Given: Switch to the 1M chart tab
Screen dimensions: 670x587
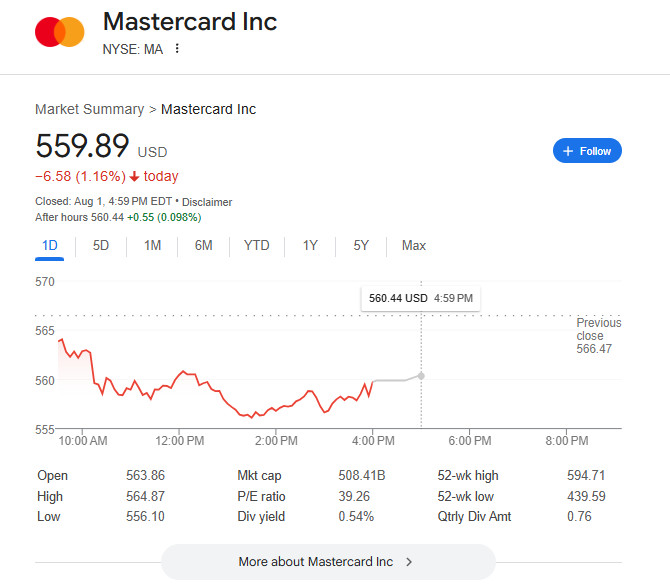Looking at the screenshot, I should pyautogui.click(x=152, y=245).
